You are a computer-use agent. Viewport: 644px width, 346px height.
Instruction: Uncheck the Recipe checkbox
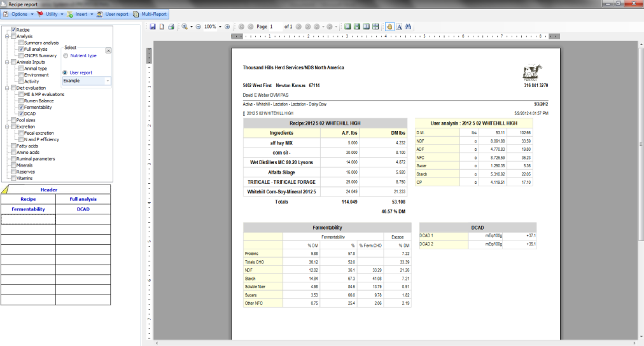click(13, 29)
